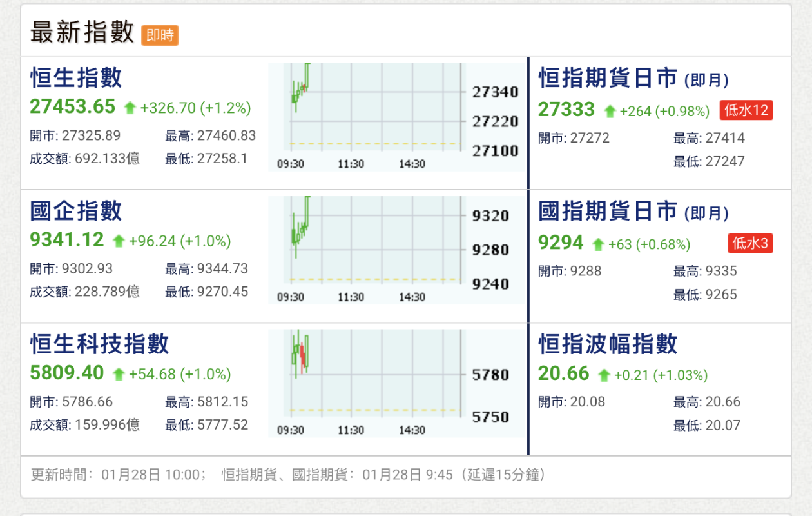Viewport: 812px width, 516px height.
Task: Open the 國指期貨日市 heading
Action: pyautogui.click(x=608, y=211)
